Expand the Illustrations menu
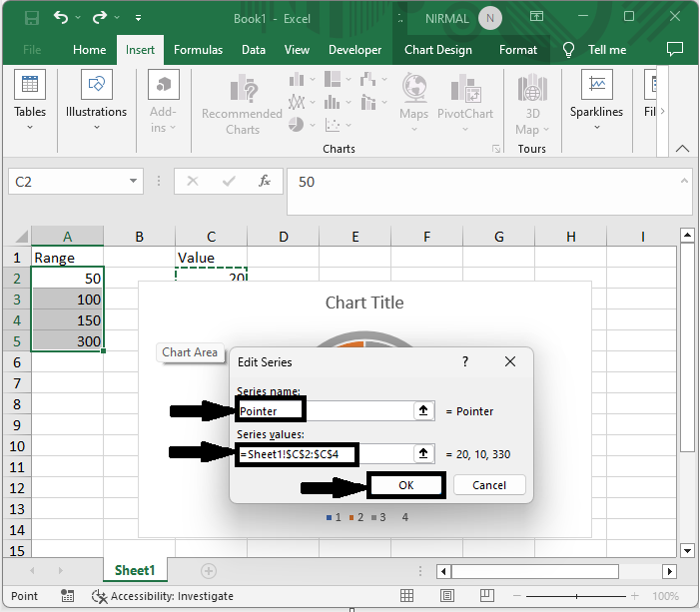This screenshot has height=612, width=700. click(x=96, y=101)
